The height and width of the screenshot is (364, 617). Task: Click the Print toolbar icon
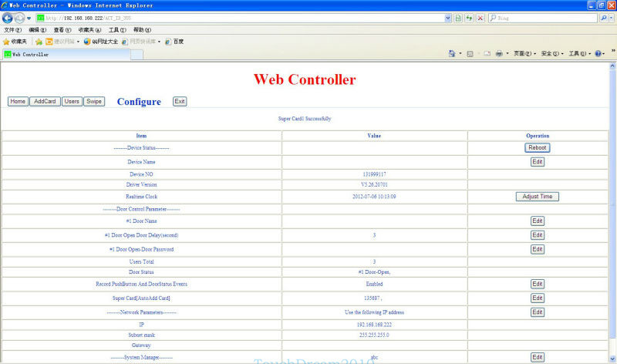499,53
